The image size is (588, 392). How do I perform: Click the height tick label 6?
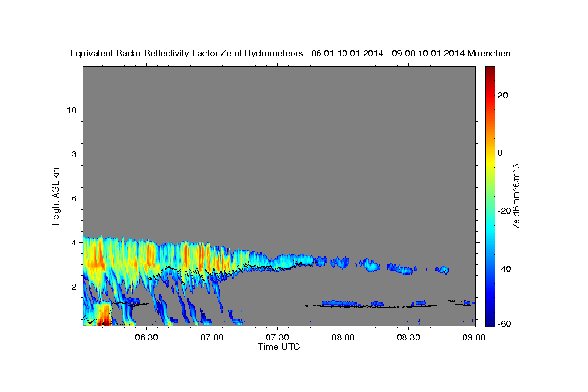[74, 198]
